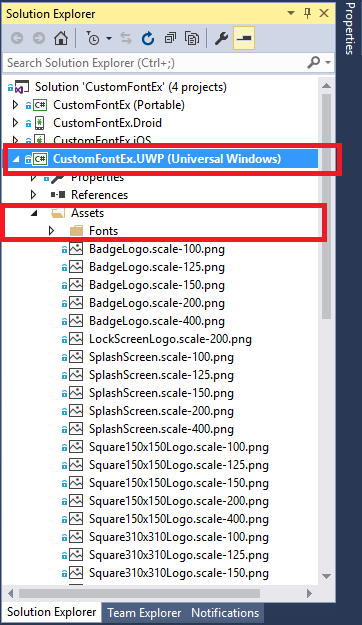The width and height of the screenshot is (362, 625).
Task: Select BadgeLogo.scale-100.png file
Action: click(157, 249)
